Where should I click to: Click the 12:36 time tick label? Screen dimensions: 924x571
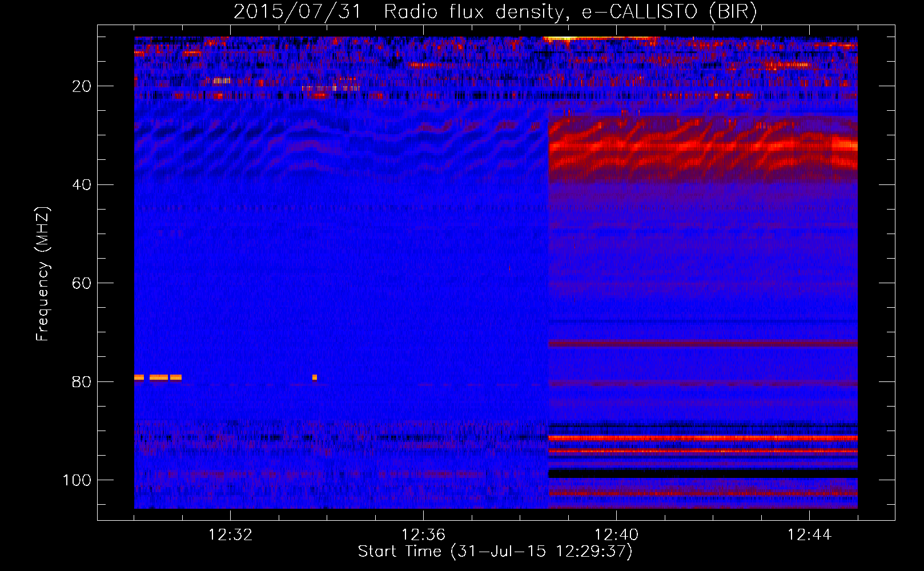click(x=424, y=535)
